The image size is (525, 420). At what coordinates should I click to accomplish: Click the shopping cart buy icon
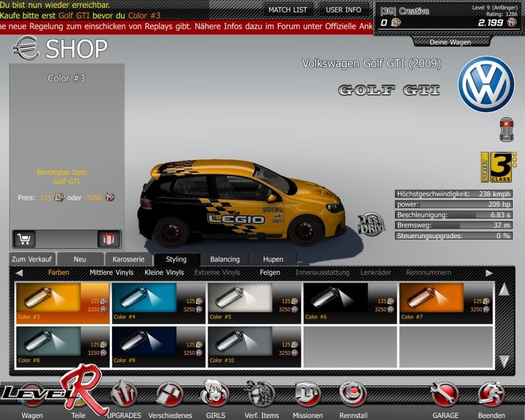tap(24, 239)
